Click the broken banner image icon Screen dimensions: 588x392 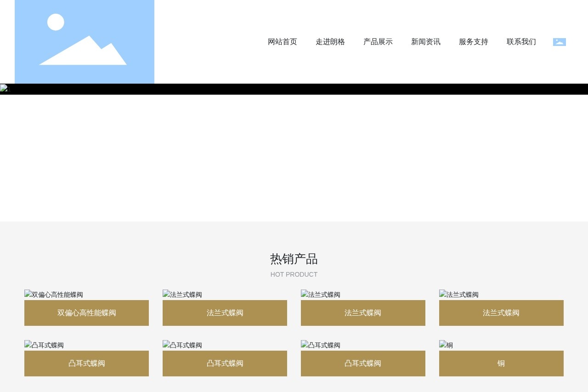tap(5, 89)
